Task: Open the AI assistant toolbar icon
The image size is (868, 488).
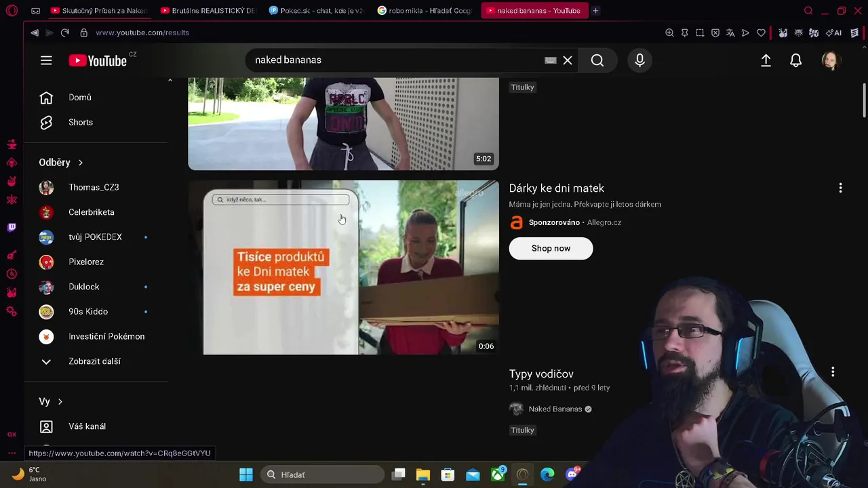Action: (x=833, y=33)
